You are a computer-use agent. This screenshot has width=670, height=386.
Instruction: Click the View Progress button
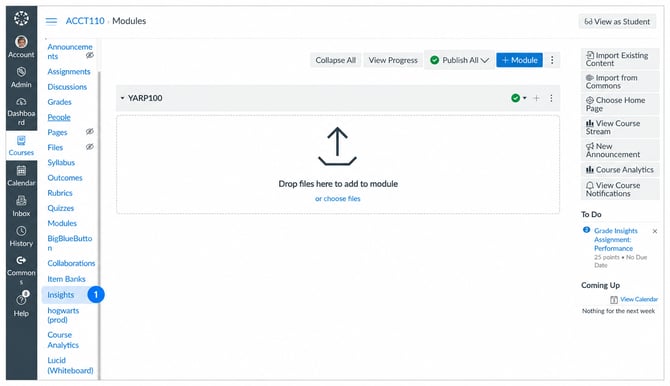click(393, 60)
